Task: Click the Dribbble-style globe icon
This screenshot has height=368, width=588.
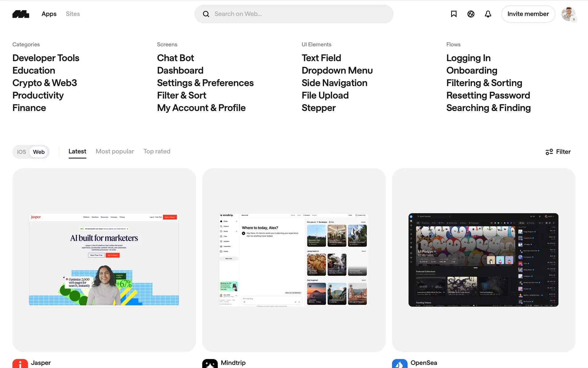Action: (471, 14)
